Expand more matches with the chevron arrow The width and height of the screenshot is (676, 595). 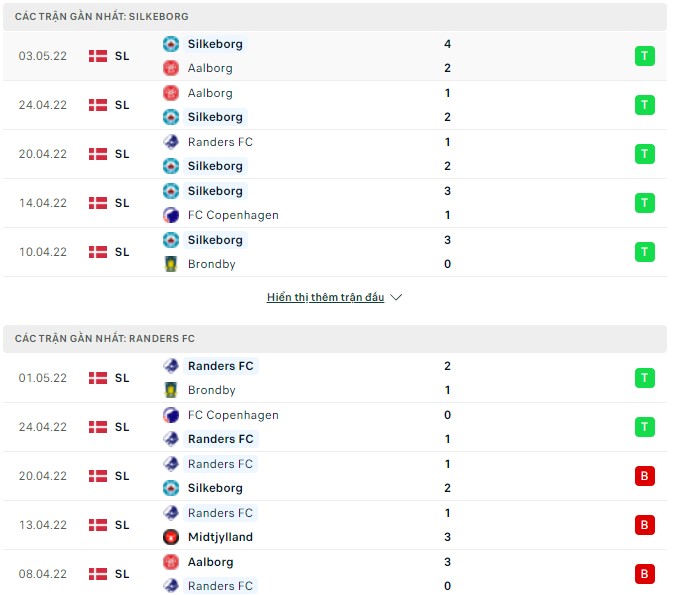click(396, 297)
